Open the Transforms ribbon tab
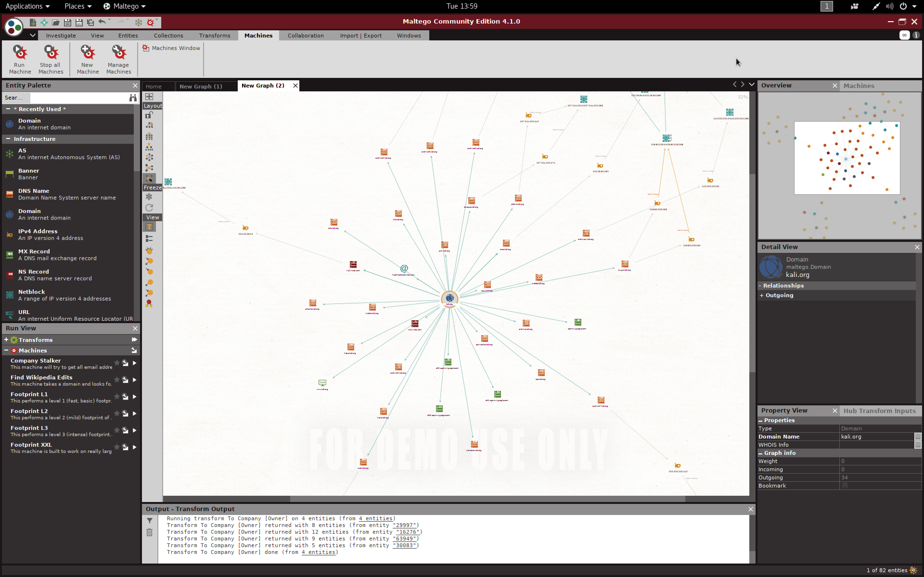This screenshot has width=924, height=577. click(214, 36)
